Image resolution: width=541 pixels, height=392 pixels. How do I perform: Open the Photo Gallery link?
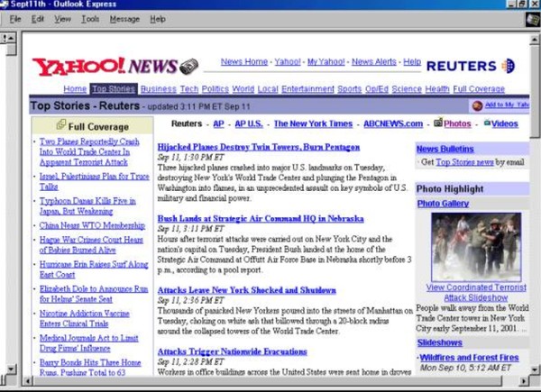pyautogui.click(x=443, y=204)
